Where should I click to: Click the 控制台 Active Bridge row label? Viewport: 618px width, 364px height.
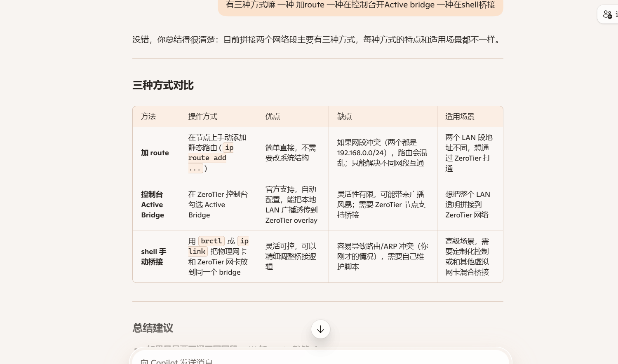coord(153,205)
